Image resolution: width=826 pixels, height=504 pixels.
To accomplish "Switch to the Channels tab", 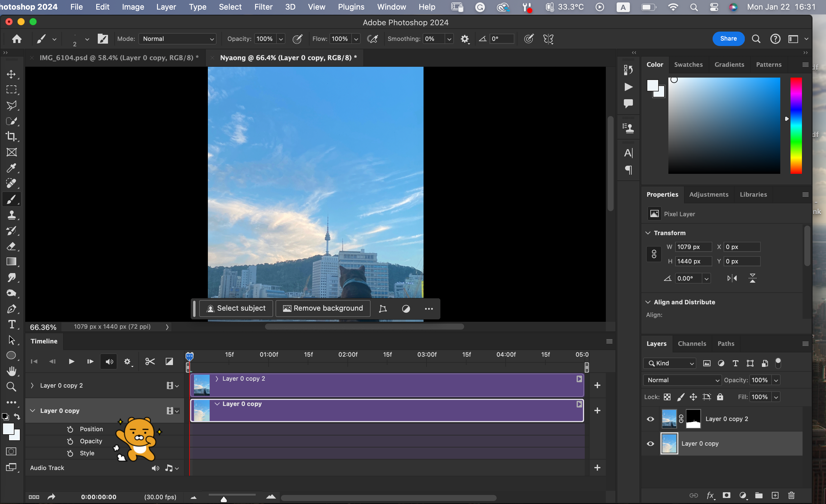I will coord(692,343).
